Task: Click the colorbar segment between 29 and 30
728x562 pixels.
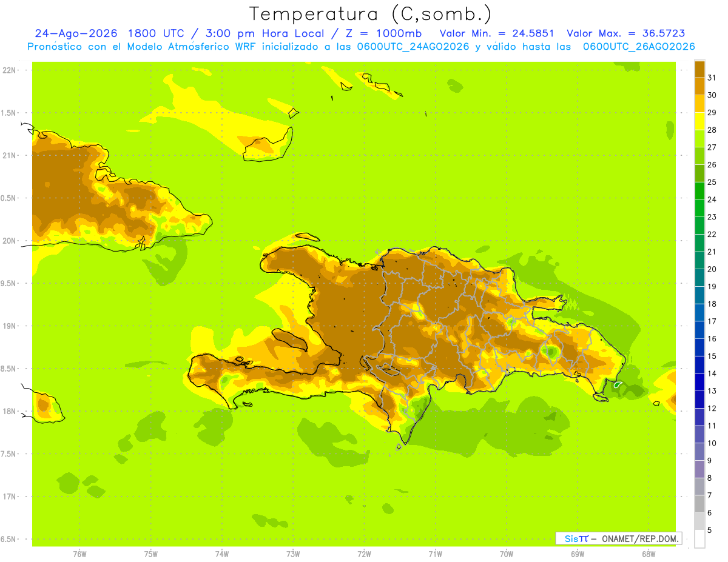Action: [699, 104]
